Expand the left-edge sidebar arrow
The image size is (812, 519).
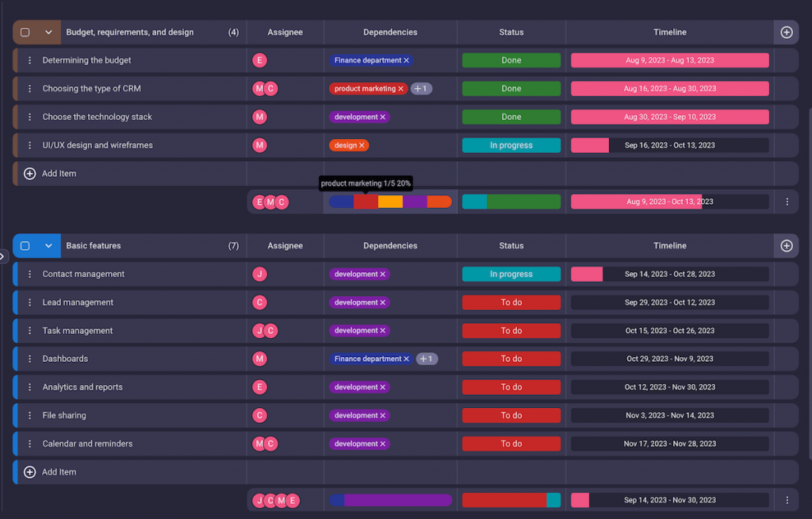(3, 256)
